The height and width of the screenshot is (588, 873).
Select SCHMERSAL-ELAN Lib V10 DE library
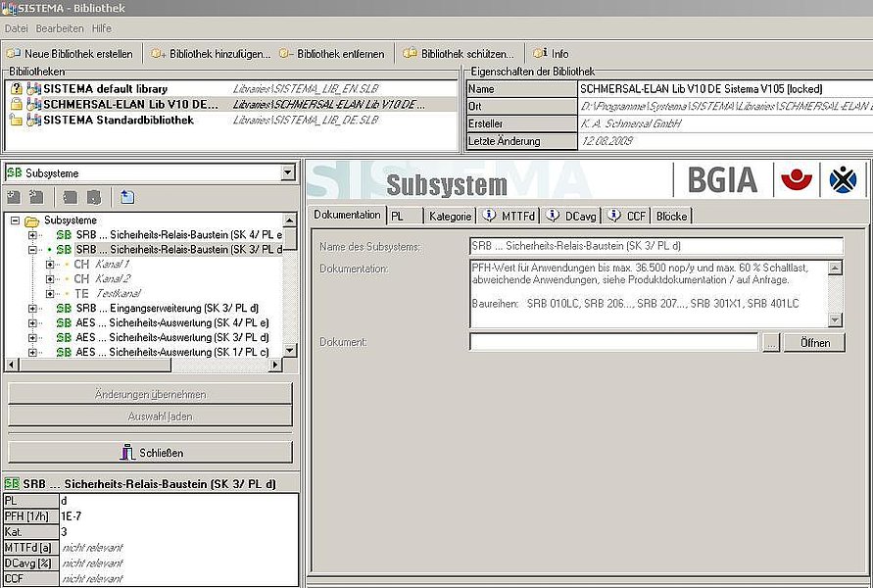pyautogui.click(x=230, y=104)
